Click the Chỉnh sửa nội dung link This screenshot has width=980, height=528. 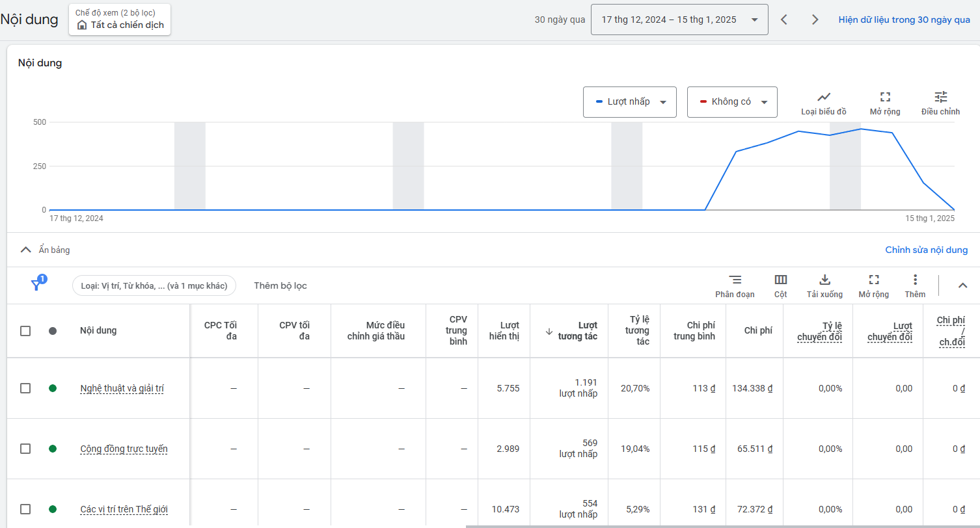pos(926,250)
